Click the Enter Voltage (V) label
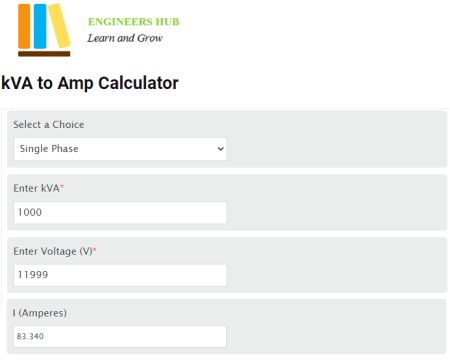The image size is (450, 360). 53,251
